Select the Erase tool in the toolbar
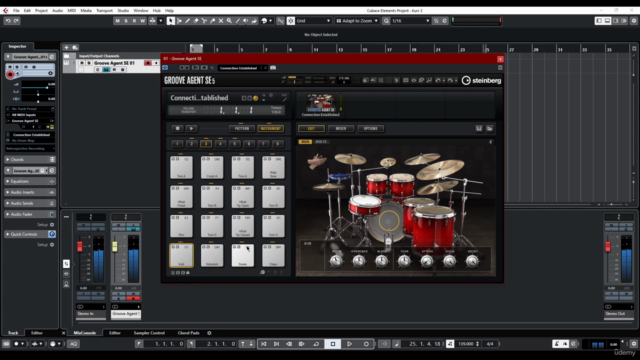Screen dimensions: 640x360 click(x=196, y=21)
